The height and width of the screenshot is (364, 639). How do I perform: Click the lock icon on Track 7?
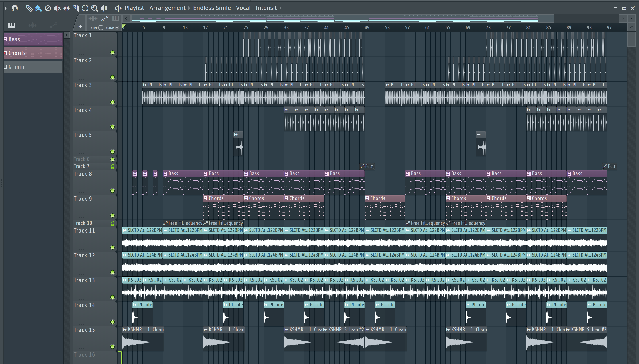point(112,167)
